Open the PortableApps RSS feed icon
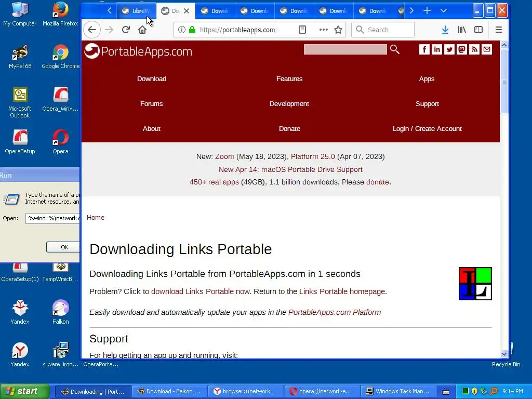 [x=474, y=49]
